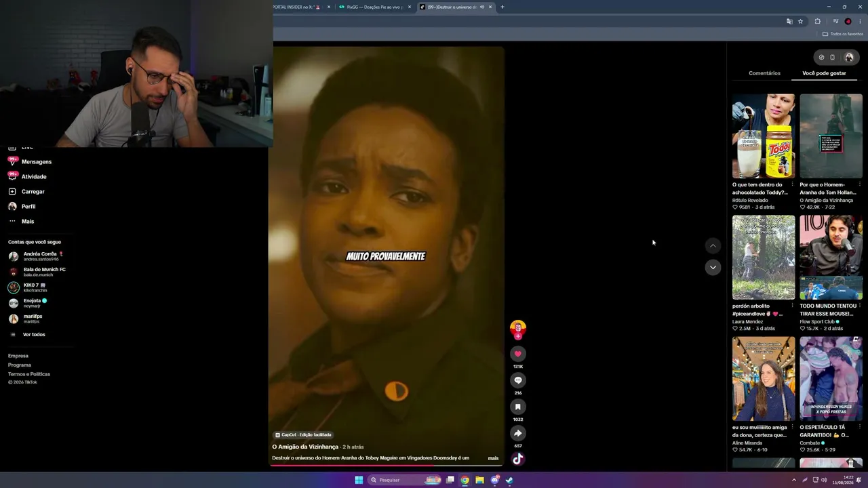
Task: Select the 'Você pode gostar' tab
Action: [824, 73]
